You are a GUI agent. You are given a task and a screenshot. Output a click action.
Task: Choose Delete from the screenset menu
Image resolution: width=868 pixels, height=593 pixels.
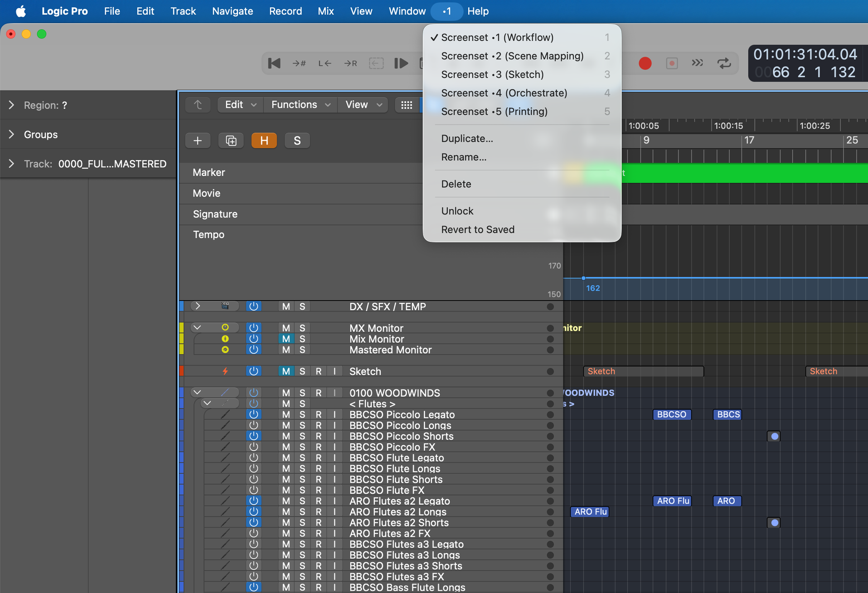point(522,184)
